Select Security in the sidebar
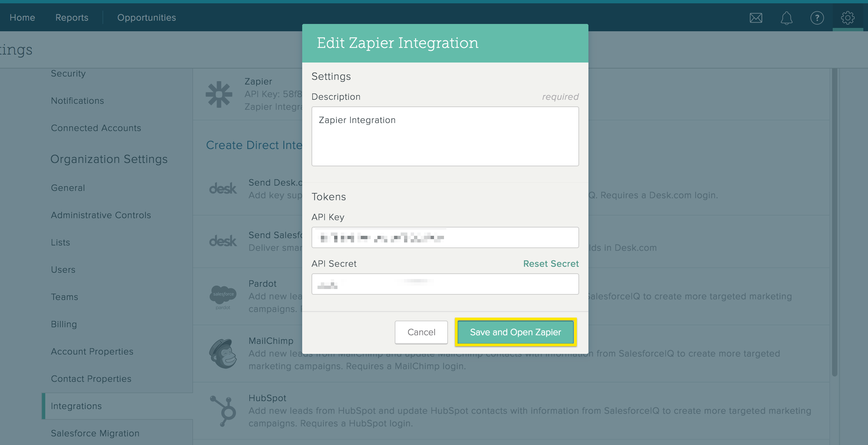The height and width of the screenshot is (445, 868). click(68, 74)
